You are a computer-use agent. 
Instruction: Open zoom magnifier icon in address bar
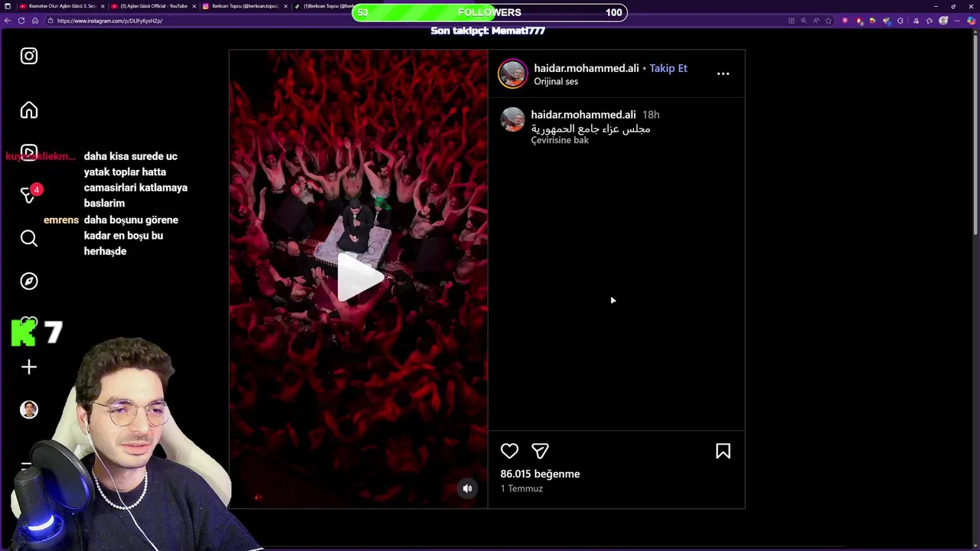tap(804, 21)
